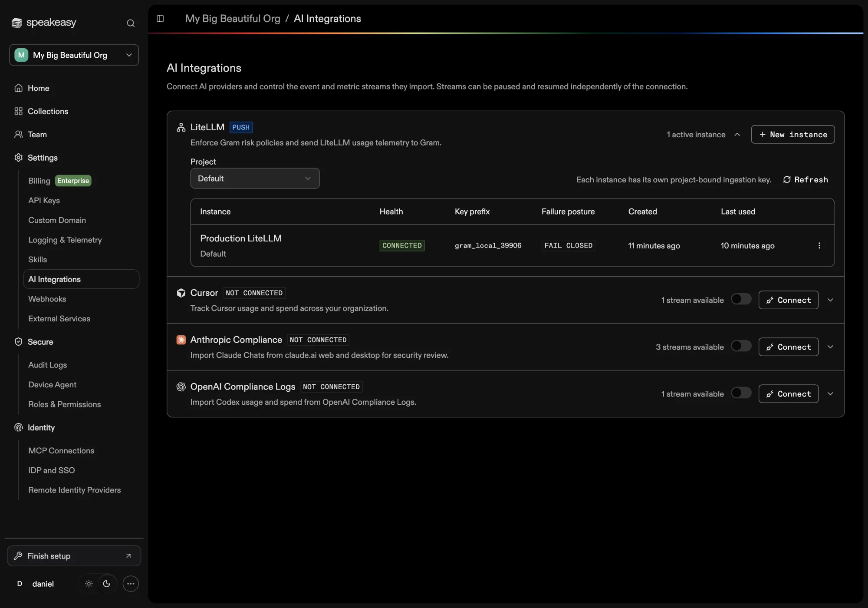The height and width of the screenshot is (608, 868).
Task: Click the speakeasy logo icon
Action: (16, 23)
